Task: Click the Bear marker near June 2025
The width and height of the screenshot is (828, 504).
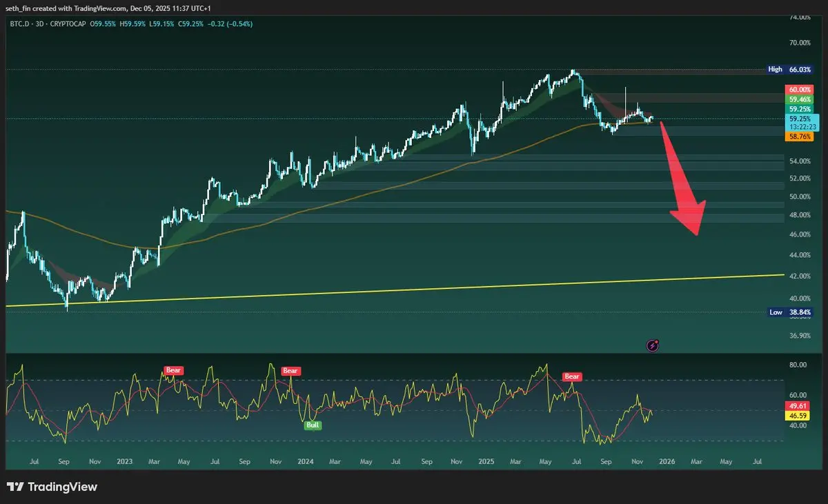Action: 572,376
